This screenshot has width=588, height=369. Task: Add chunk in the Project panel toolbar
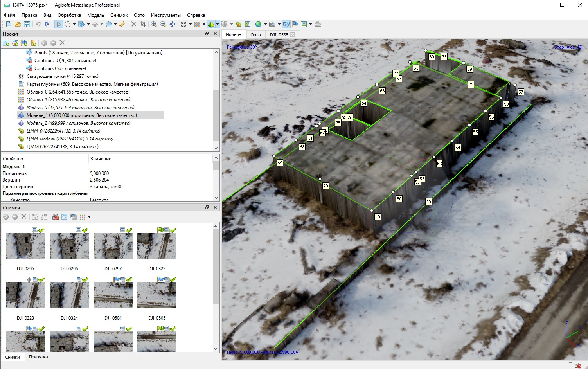click(x=6, y=43)
